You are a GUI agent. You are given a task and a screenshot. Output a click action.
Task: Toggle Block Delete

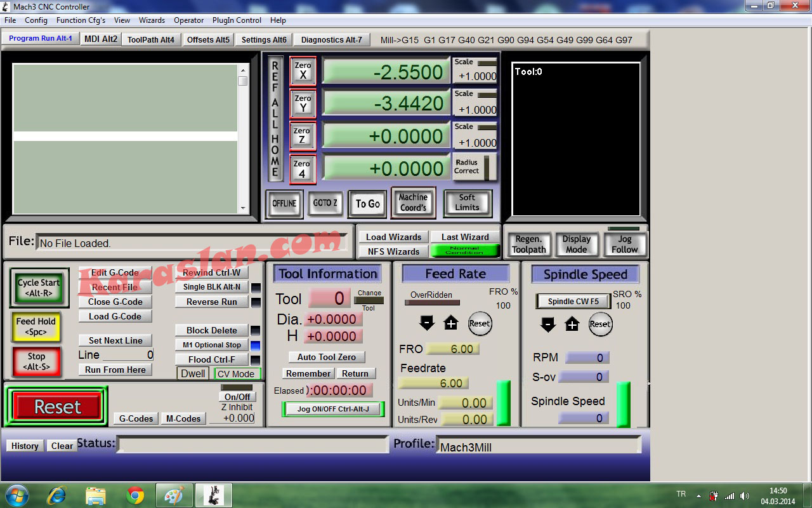click(x=211, y=330)
